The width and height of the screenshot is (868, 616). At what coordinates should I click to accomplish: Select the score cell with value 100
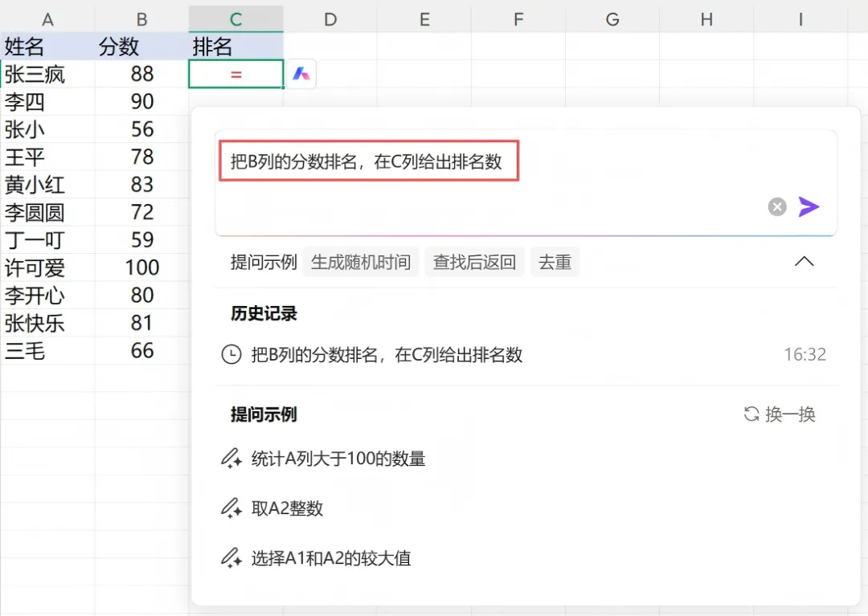141,267
